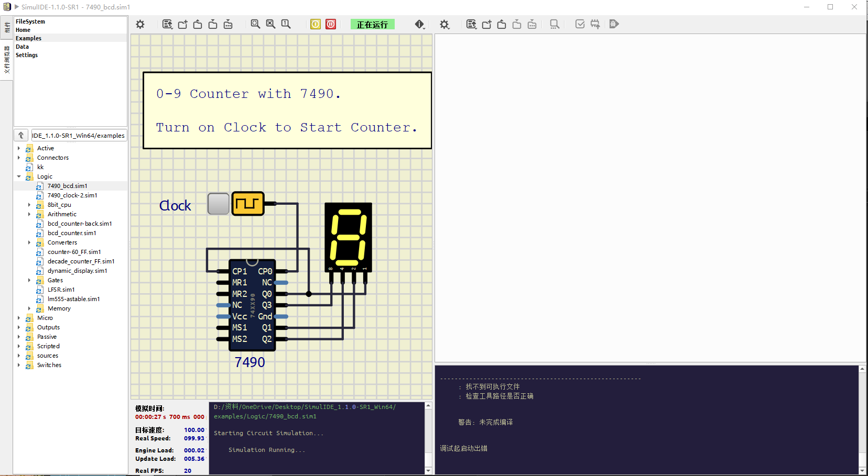Toggle the yellow power simulation button
Viewport: 868px width, 476px height.
tap(316, 24)
